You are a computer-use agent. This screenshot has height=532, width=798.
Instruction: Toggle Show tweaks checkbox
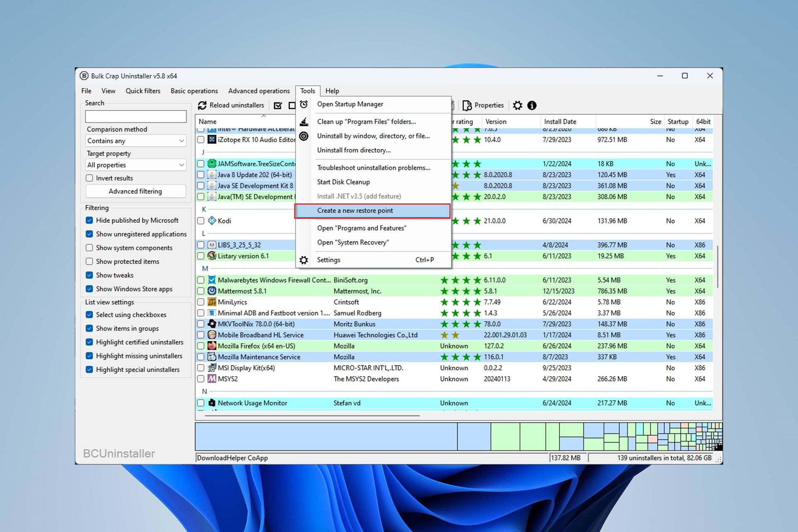pyautogui.click(x=90, y=275)
